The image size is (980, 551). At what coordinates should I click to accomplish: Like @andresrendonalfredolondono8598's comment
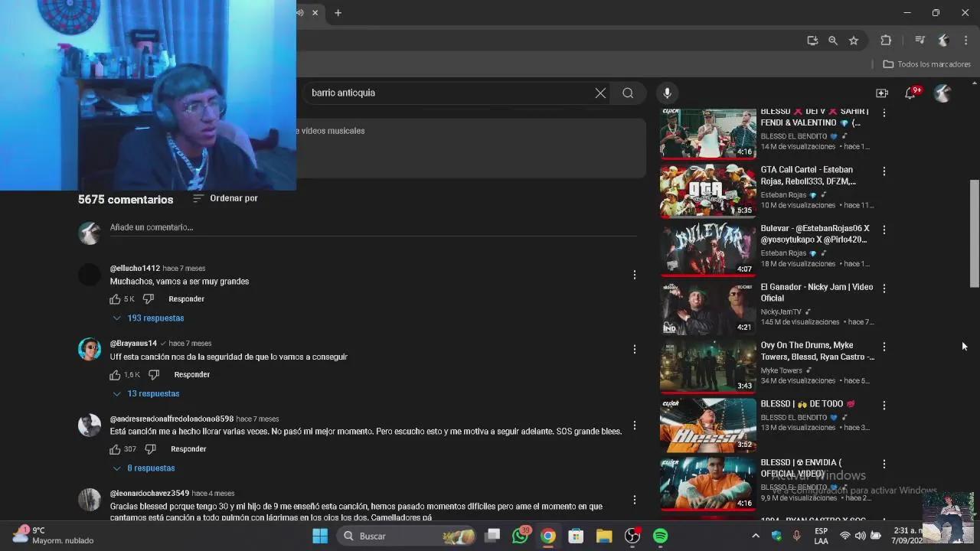pyautogui.click(x=115, y=449)
